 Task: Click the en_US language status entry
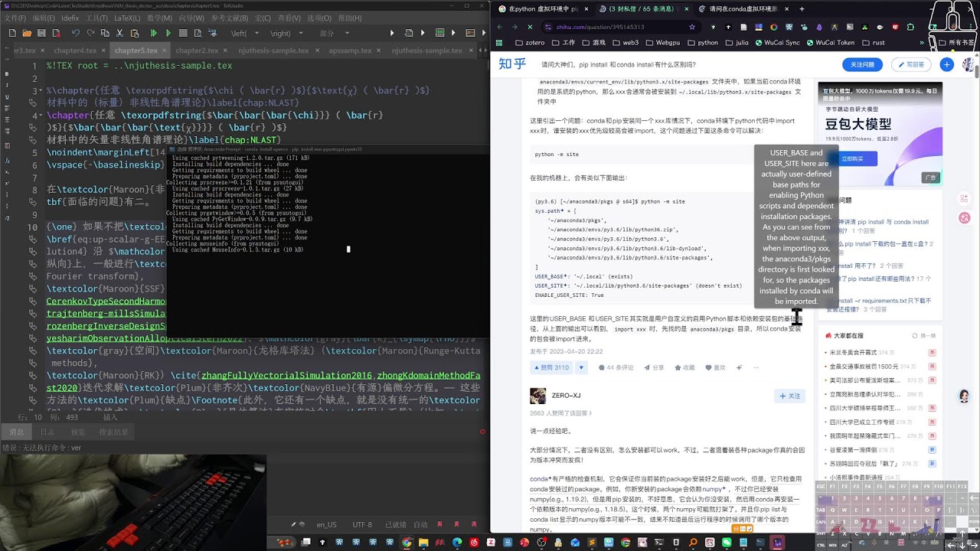point(326,524)
